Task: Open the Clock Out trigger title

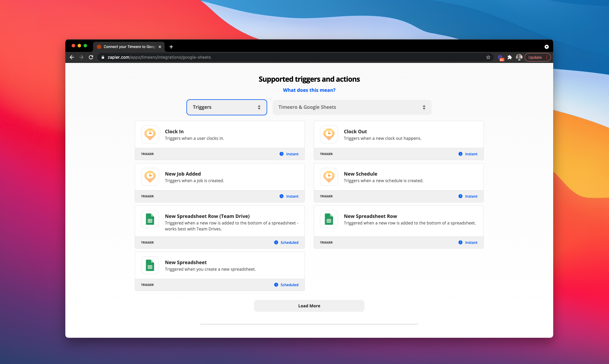Action: coord(355,131)
